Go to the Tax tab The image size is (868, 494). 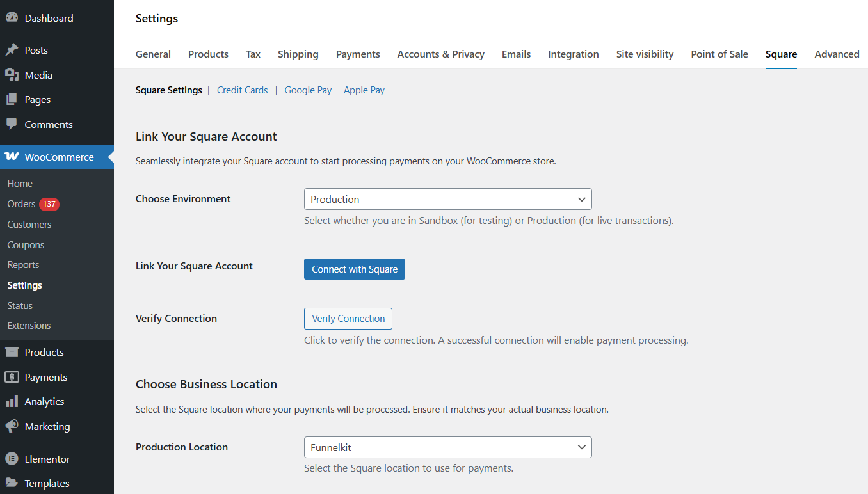[x=253, y=54]
